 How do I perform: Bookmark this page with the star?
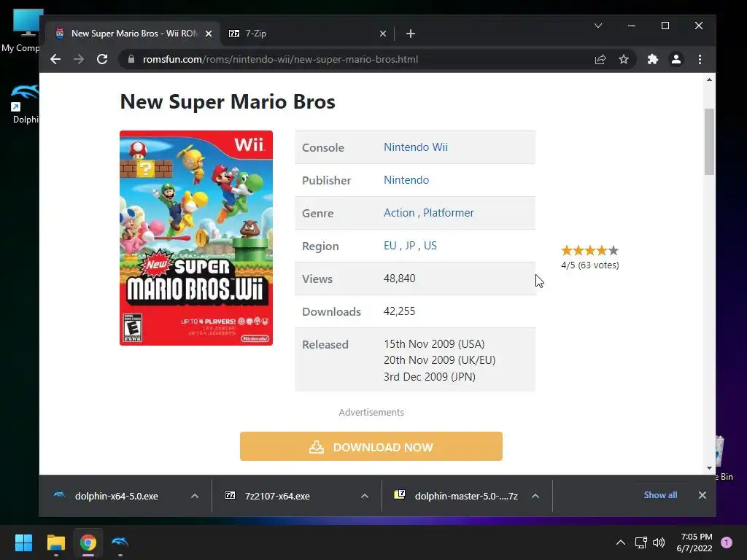coord(624,60)
